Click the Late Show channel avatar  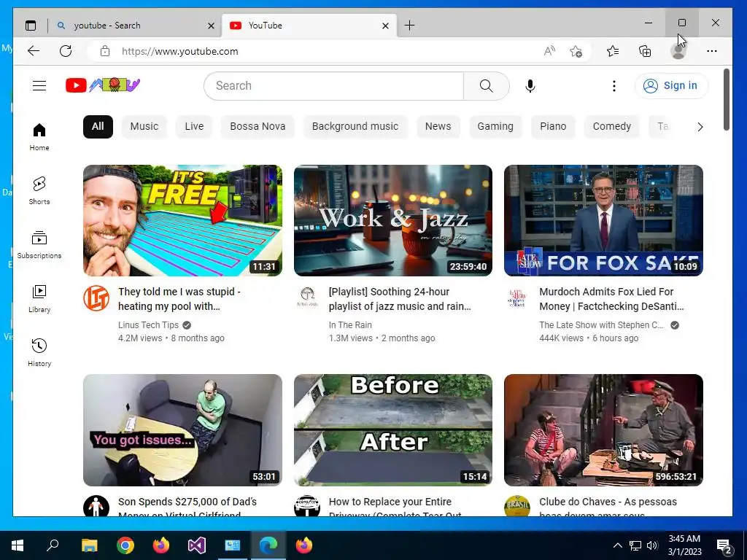click(517, 298)
